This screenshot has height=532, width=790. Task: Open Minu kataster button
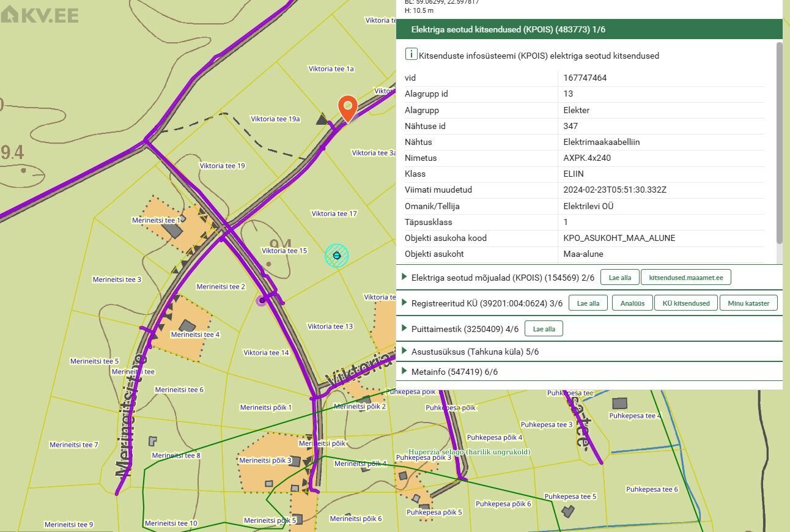click(x=748, y=303)
